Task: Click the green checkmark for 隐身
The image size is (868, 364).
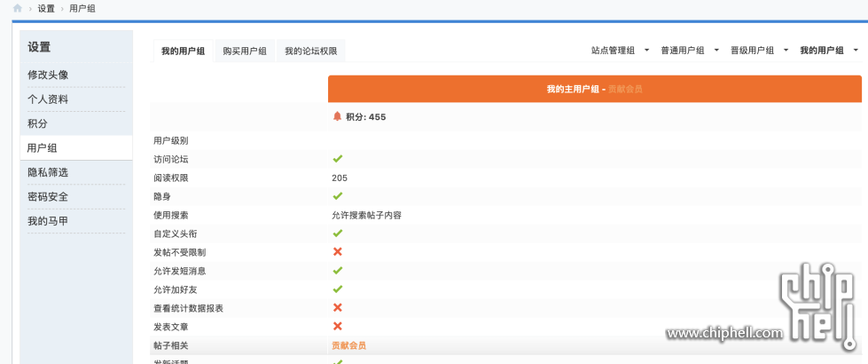Action: coord(338,195)
